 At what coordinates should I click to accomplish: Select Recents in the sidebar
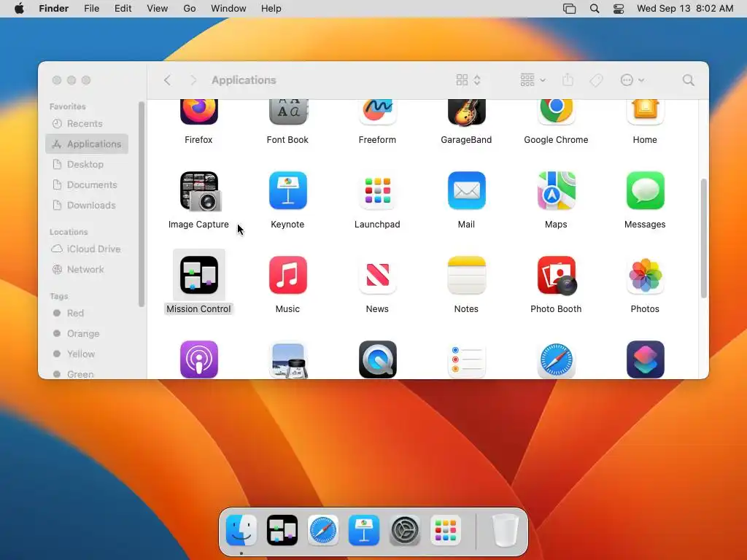point(87,123)
